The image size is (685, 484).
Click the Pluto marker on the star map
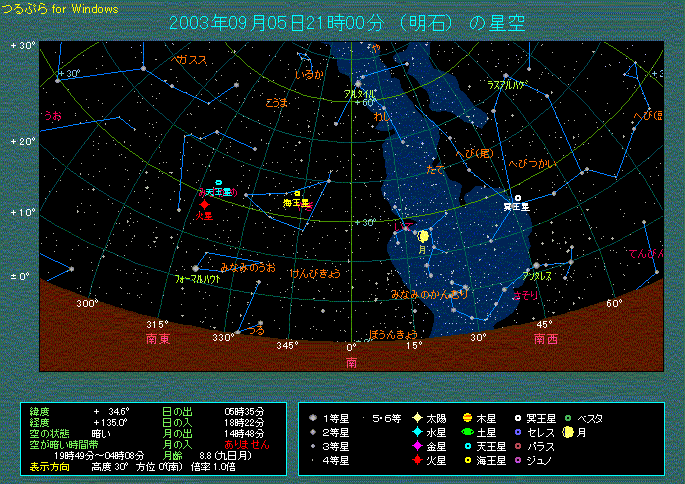point(518,198)
